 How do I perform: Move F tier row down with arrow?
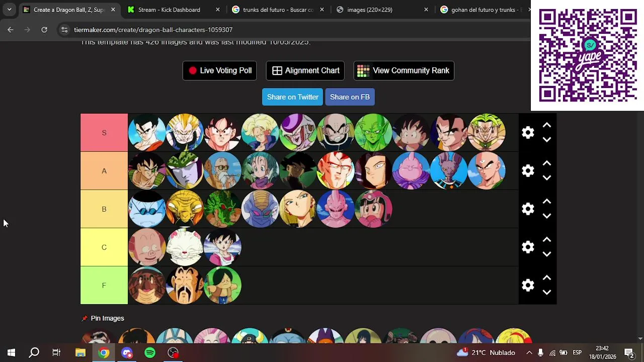tap(547, 293)
